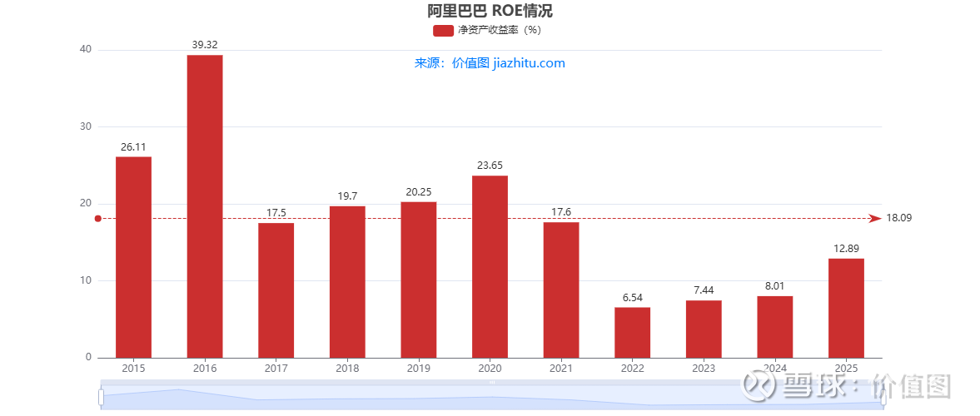Select the 2015 bar labeled 26.11
The height and width of the screenshot is (416, 980).
134,257
